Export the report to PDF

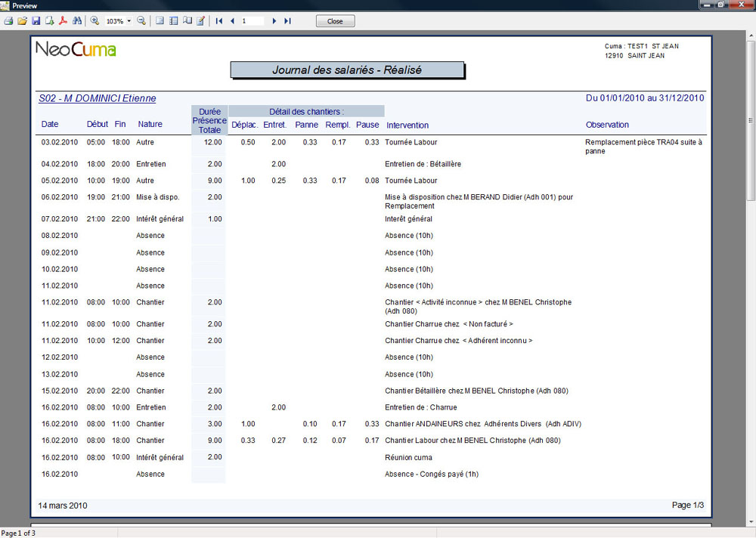[x=64, y=21]
